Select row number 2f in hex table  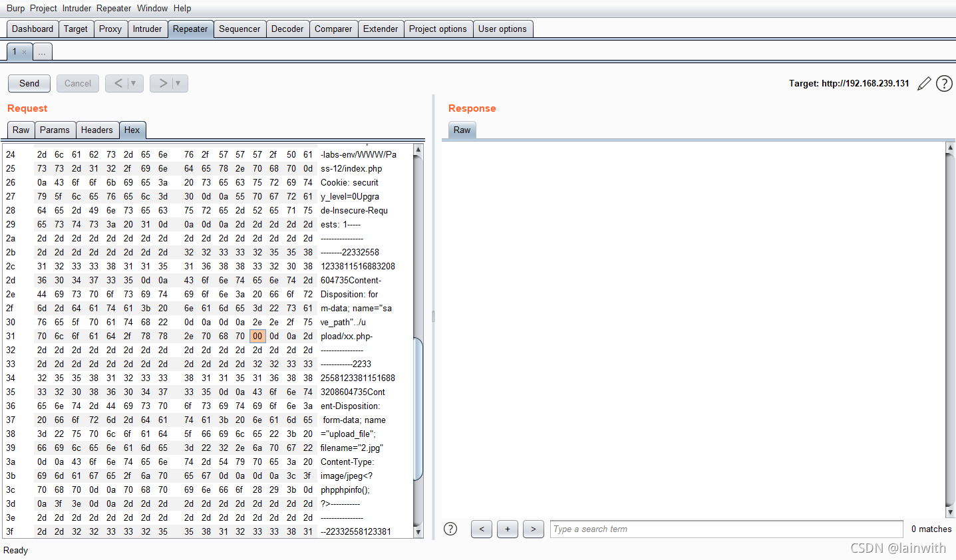click(10, 308)
